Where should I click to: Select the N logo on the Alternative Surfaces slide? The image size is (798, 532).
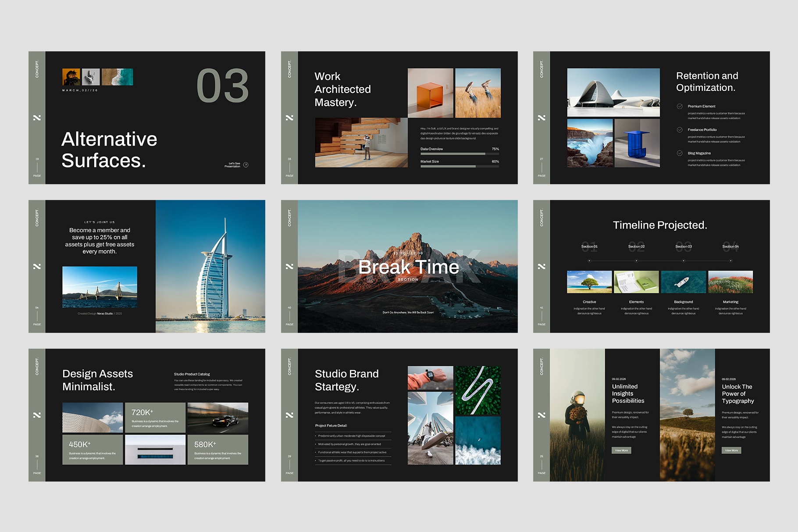(x=38, y=118)
